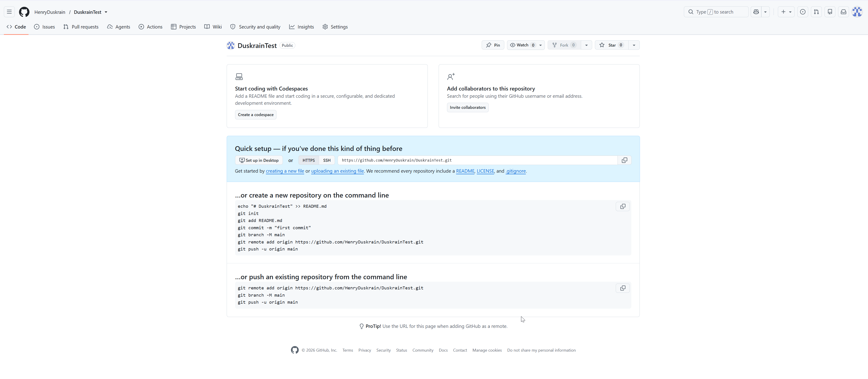This screenshot has height=379, width=868.
Task: View the Insights tab
Action: point(302,27)
